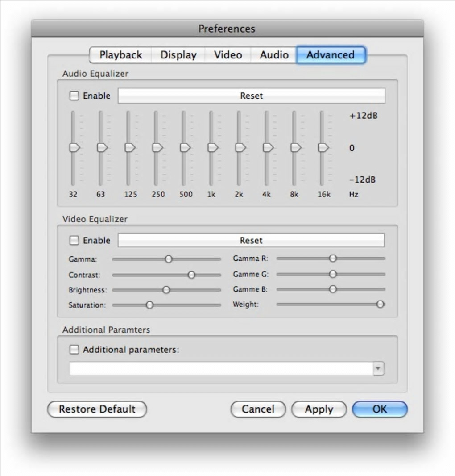This screenshot has height=476, width=455.
Task: Open the Display tab
Action: point(178,55)
